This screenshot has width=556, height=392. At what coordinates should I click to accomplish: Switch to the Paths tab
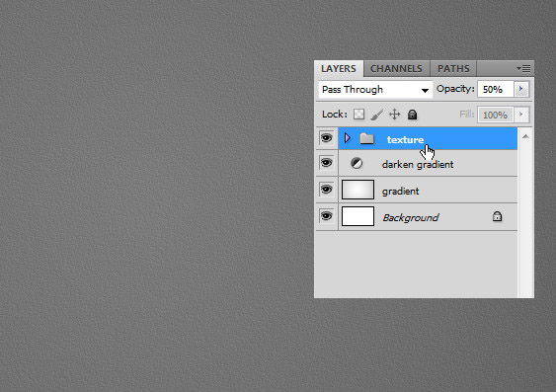tap(453, 68)
